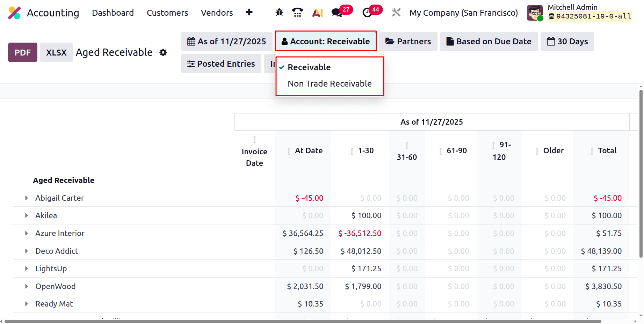
Task: Expand the Ready Mat row
Action: (26, 304)
